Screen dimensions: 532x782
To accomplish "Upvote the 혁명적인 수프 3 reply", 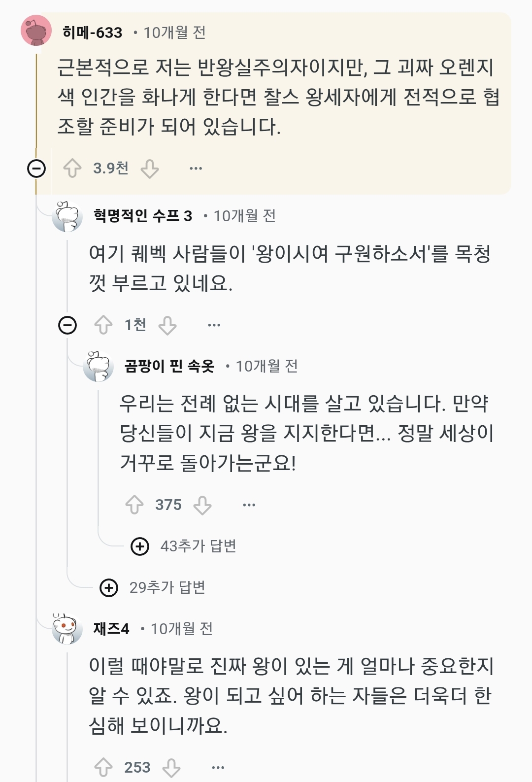I will [x=103, y=325].
